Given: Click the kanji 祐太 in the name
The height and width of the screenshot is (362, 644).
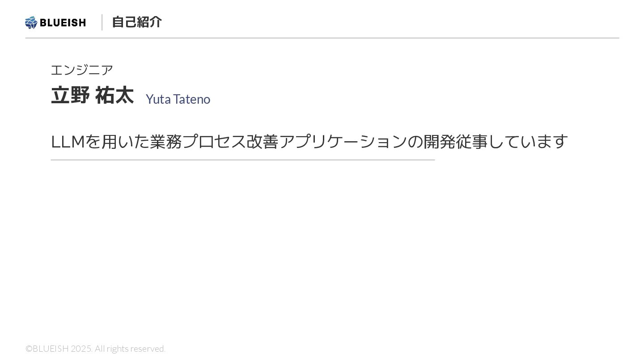Looking at the screenshot, I should tap(114, 95).
